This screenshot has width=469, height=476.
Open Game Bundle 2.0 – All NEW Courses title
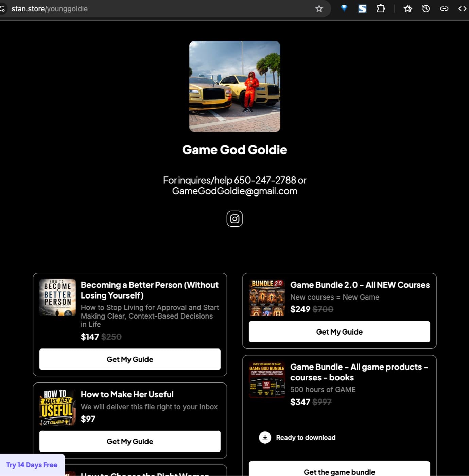(x=360, y=285)
